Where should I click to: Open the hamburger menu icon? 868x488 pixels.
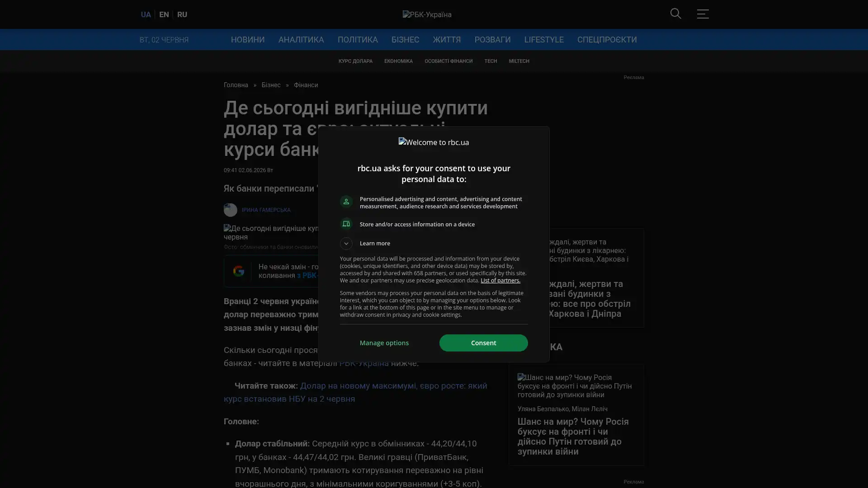pyautogui.click(x=703, y=14)
